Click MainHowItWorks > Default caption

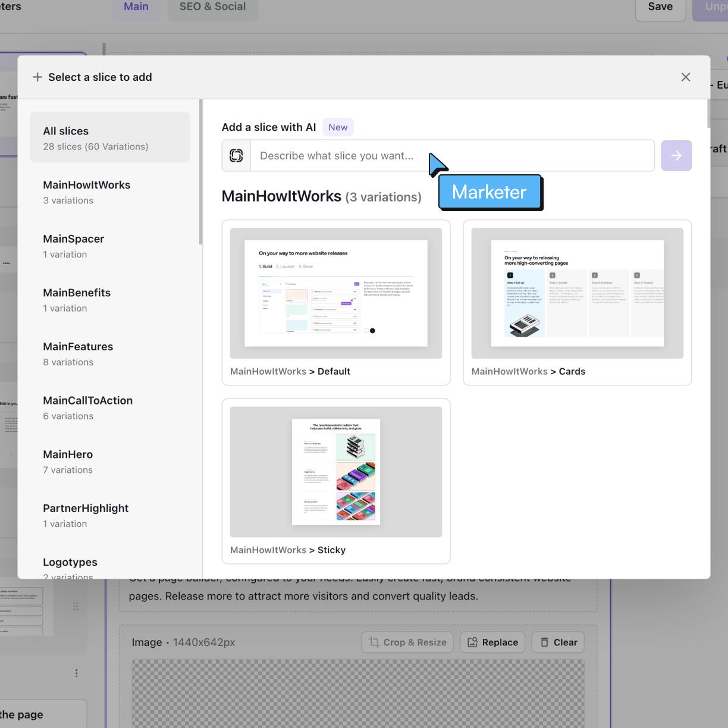[x=290, y=371]
